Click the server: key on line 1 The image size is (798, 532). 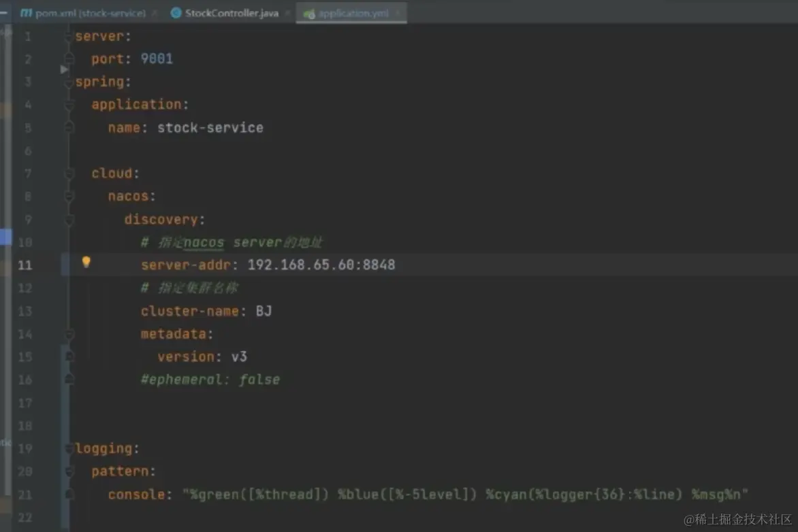99,36
